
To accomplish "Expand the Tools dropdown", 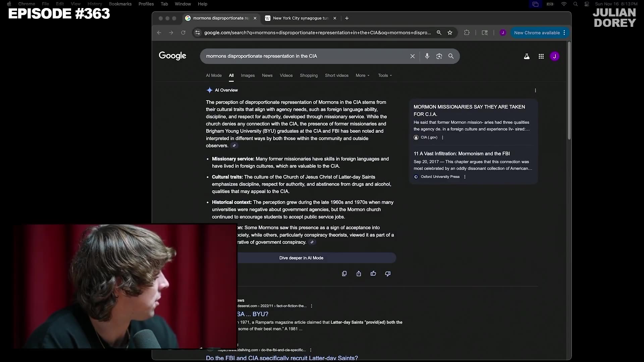I will point(385,75).
